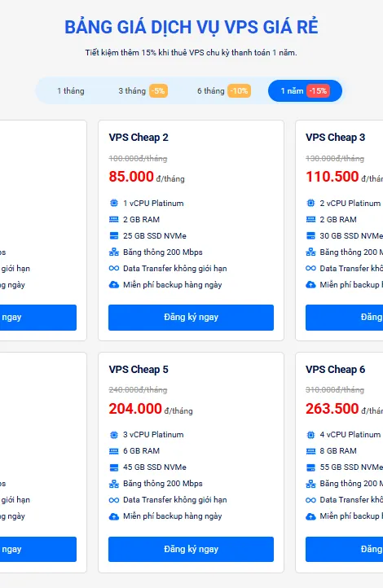Click the bandwidth network icon in VPS Cheap 5
The image size is (383, 588).
[x=113, y=484]
